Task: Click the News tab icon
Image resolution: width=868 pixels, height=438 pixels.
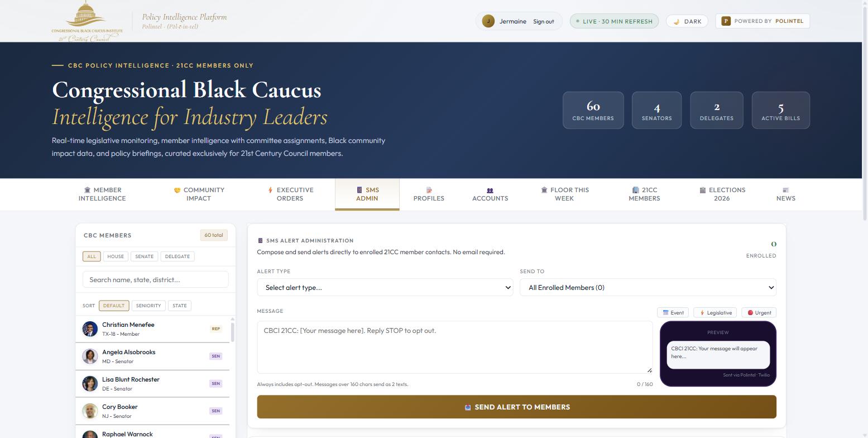Action: coord(785,190)
